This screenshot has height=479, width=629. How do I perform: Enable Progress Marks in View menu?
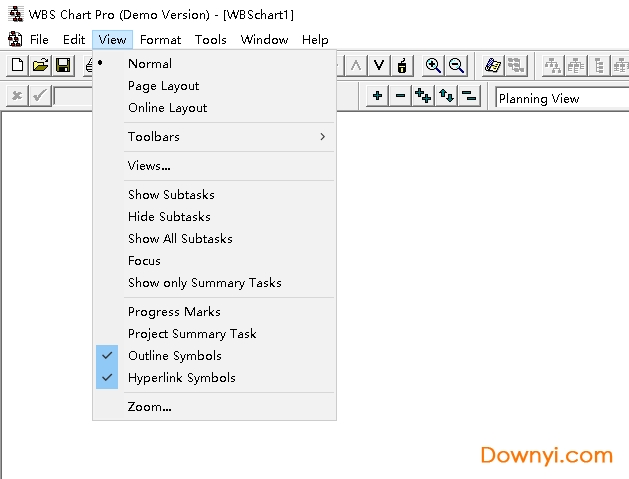point(173,312)
